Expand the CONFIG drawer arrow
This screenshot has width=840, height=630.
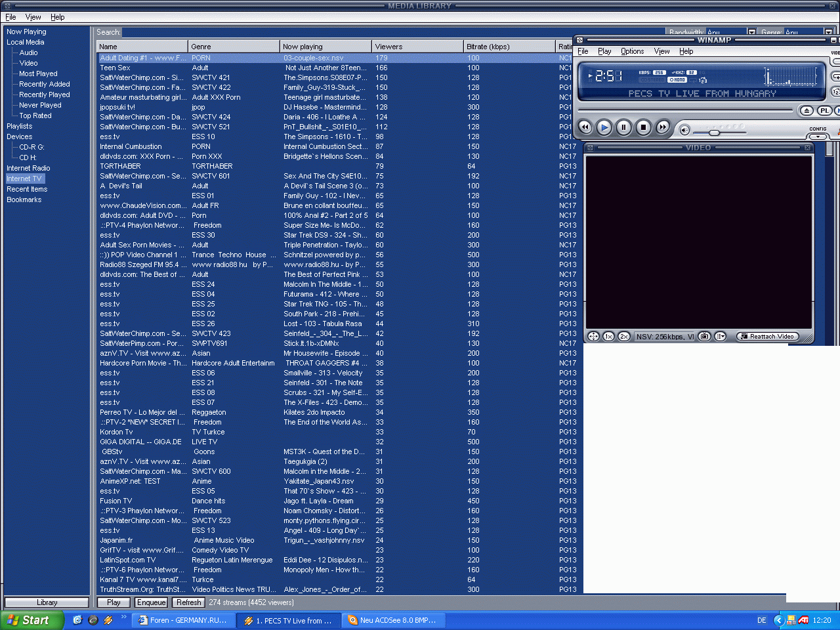coord(818,136)
